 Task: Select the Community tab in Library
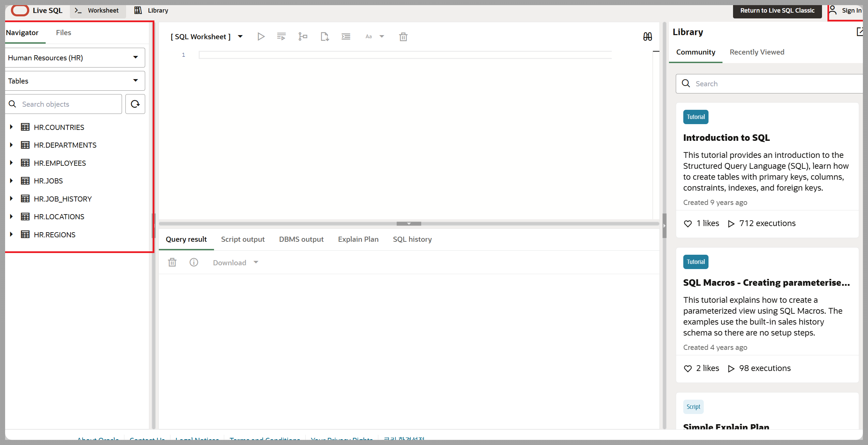click(696, 52)
